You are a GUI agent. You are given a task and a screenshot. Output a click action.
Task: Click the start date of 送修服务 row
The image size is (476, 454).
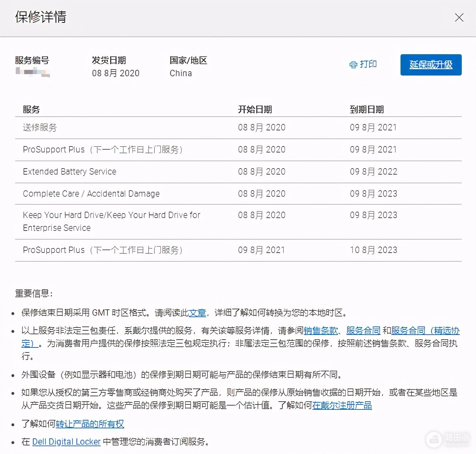262,128
